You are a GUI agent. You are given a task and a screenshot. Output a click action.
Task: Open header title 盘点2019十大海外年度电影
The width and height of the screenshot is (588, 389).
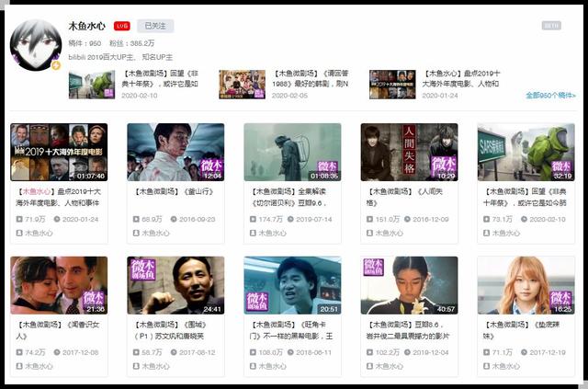click(461, 78)
